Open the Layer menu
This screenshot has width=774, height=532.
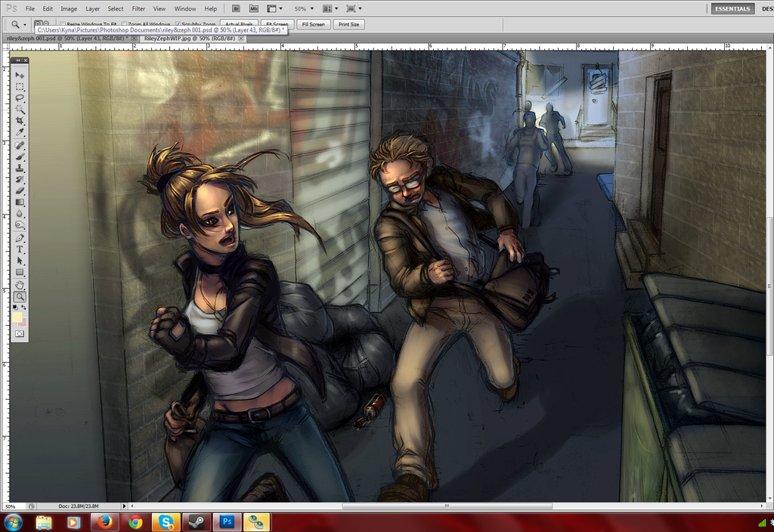(x=92, y=8)
